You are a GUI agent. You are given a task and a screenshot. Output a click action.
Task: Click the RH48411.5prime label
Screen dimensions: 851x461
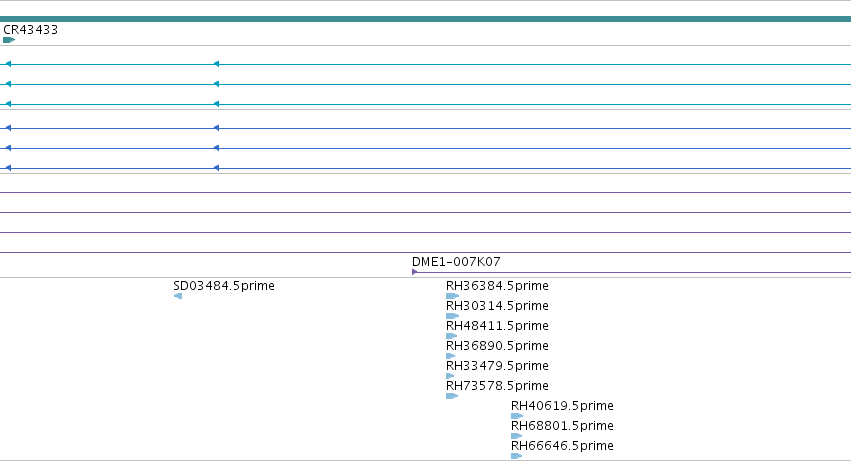pos(497,326)
